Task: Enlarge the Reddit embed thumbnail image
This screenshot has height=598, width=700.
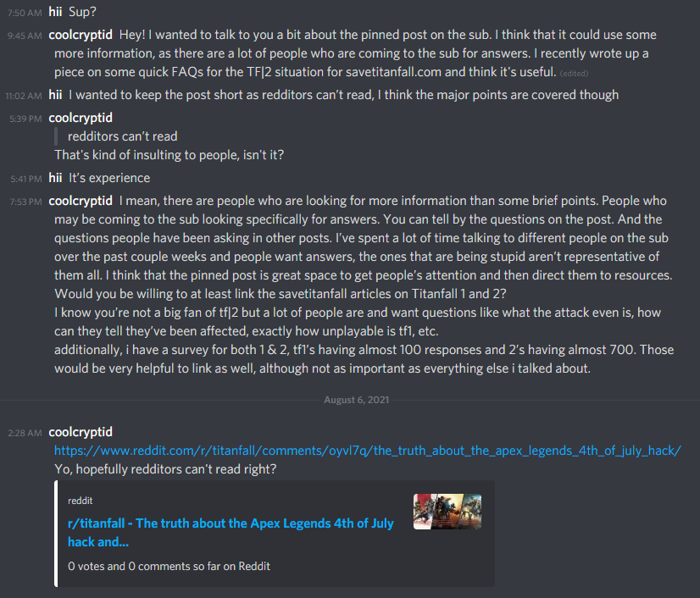Action: click(x=447, y=512)
